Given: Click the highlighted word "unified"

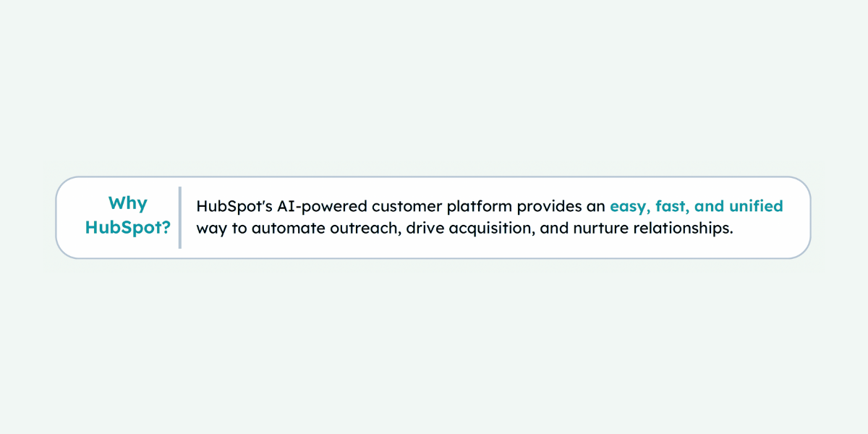Looking at the screenshot, I should (756, 207).
